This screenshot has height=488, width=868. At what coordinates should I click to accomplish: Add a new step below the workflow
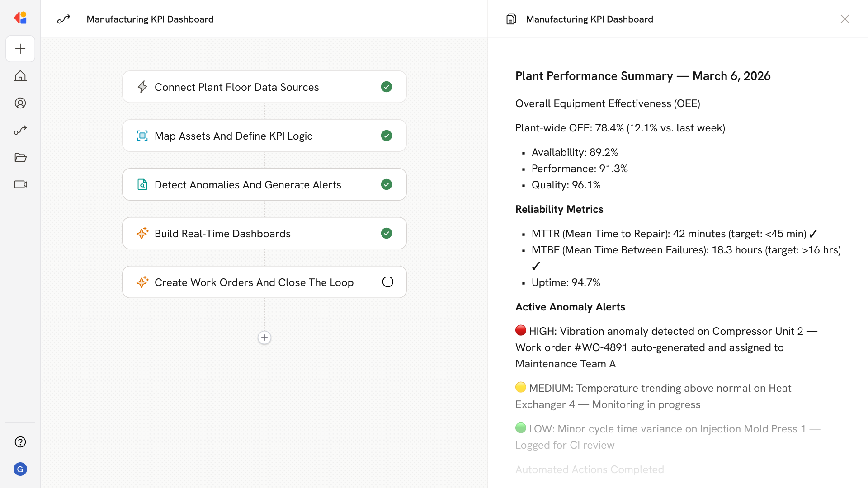pyautogui.click(x=264, y=338)
